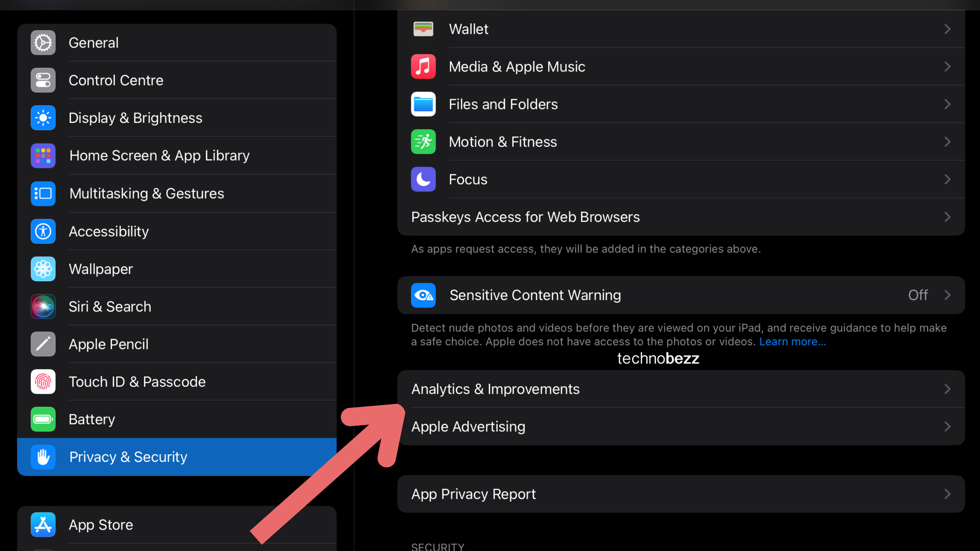The width and height of the screenshot is (980, 551).
Task: Select the Focus moon icon
Action: tap(423, 179)
